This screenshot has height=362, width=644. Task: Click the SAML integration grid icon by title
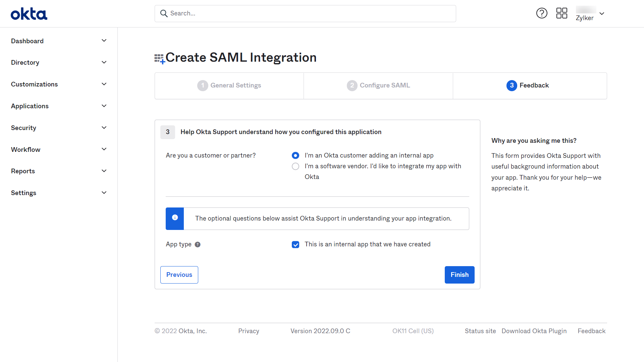click(159, 59)
